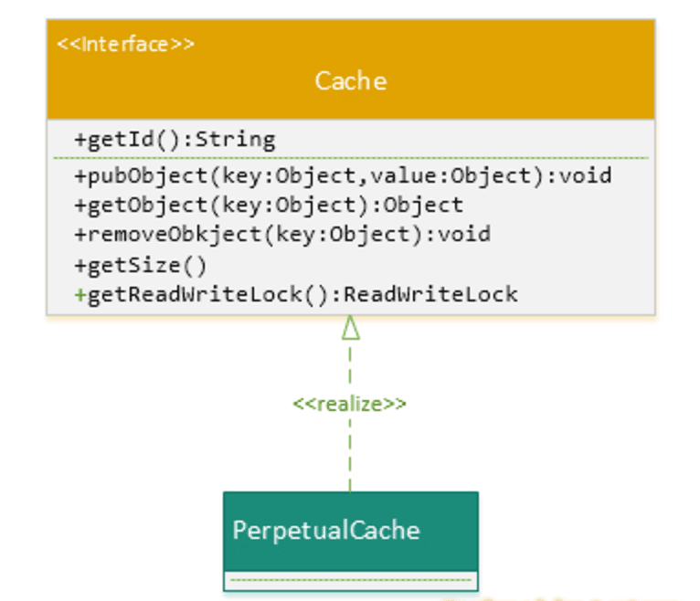This screenshot has width=700, height=601.
Task: Click the hollow triangle arrowhead below Cache
Action: (350, 328)
